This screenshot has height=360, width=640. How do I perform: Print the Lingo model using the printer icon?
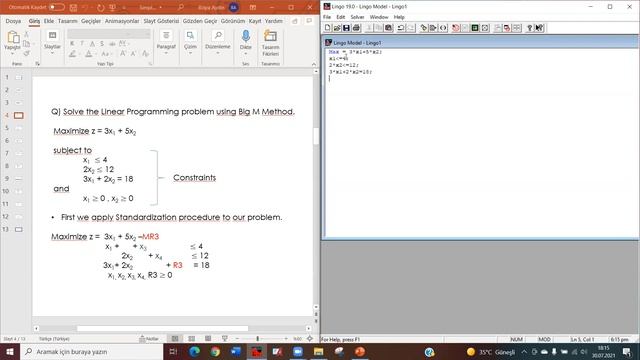pyautogui.click(x=356, y=28)
